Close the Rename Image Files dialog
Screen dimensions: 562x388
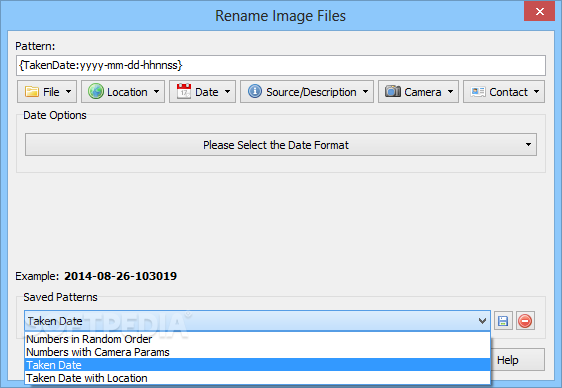[x=539, y=11]
